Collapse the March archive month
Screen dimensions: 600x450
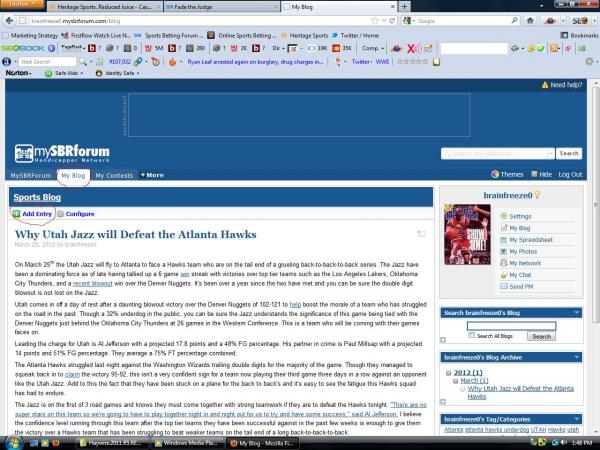tap(456, 379)
